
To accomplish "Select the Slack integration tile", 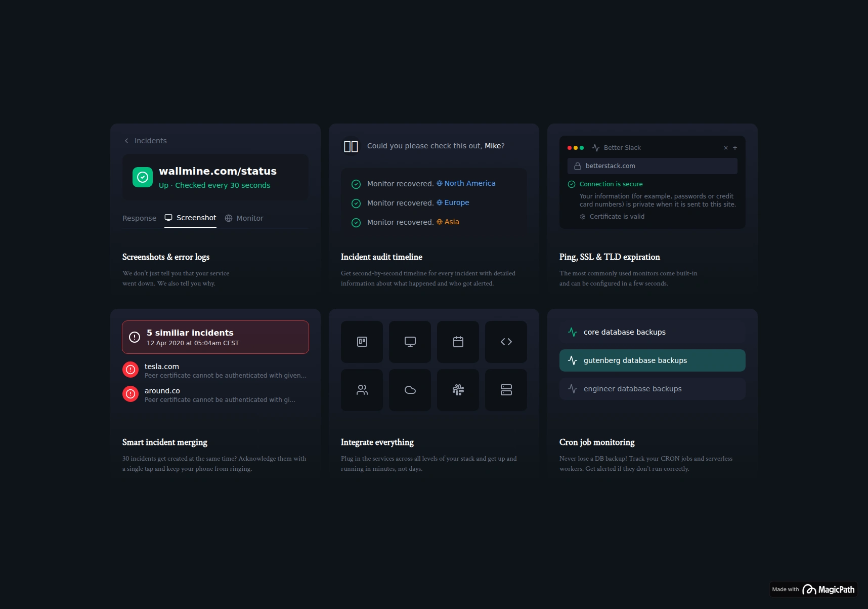I will (458, 390).
